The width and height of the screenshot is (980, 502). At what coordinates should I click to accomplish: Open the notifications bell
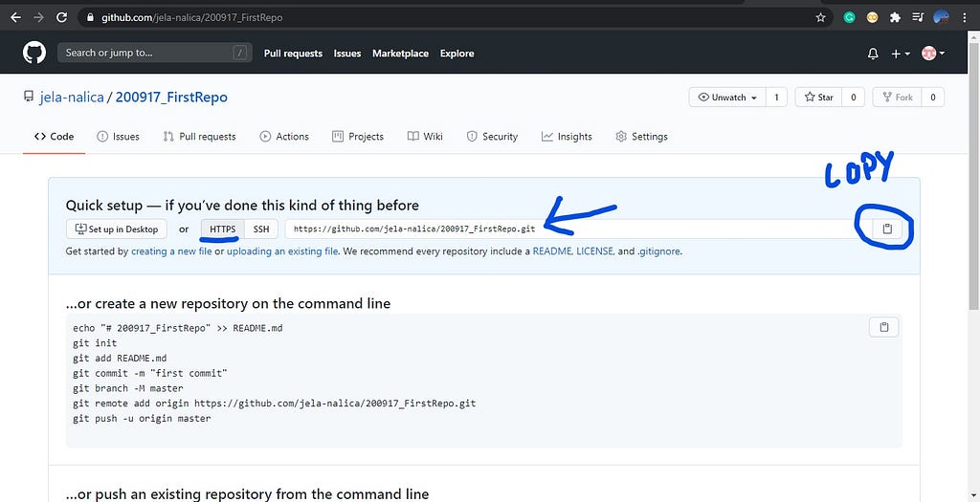click(873, 54)
